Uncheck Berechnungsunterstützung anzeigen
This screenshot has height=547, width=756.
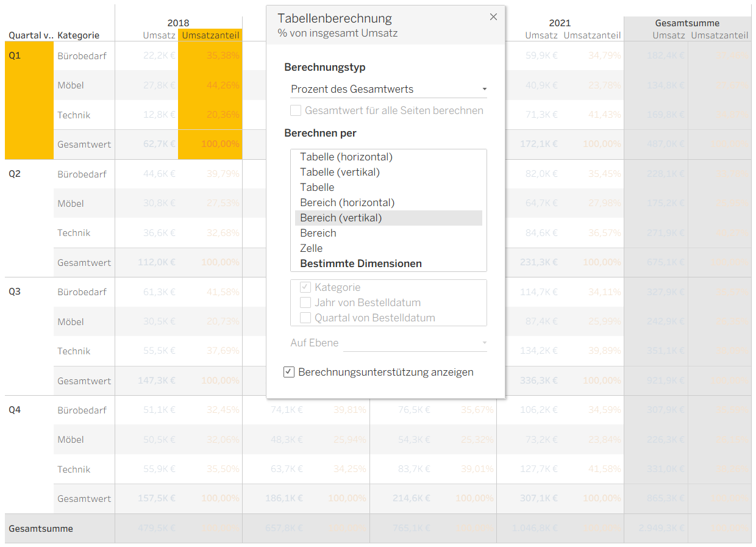[290, 372]
